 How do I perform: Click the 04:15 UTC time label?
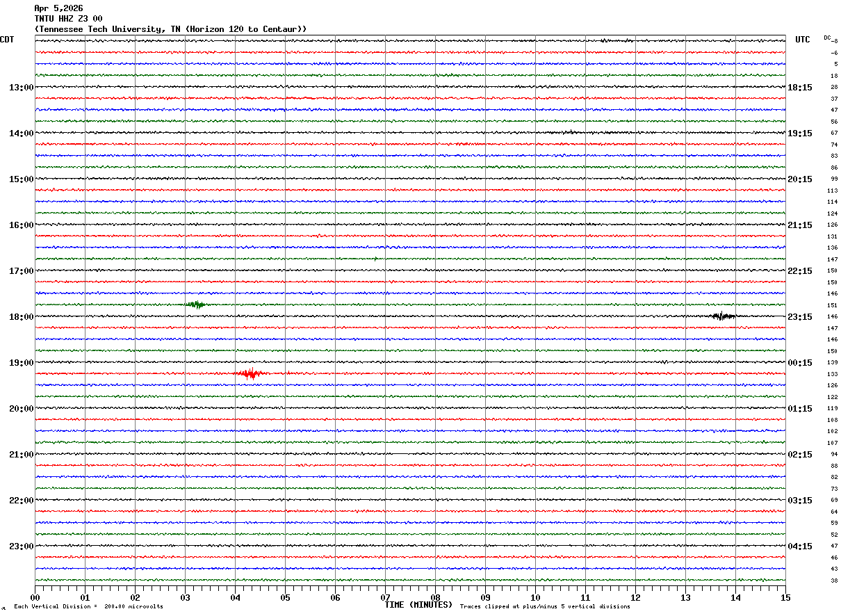800,546
